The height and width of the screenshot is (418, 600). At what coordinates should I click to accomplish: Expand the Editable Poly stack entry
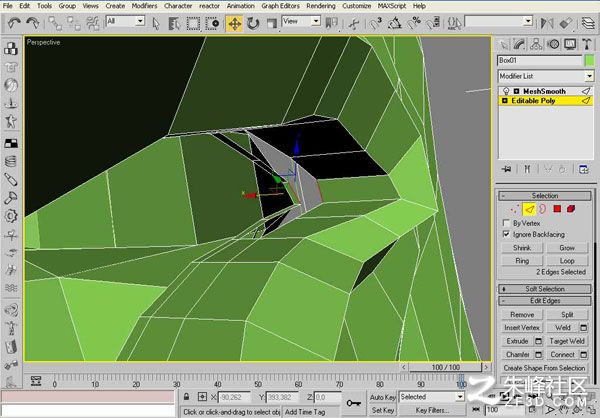pos(505,101)
